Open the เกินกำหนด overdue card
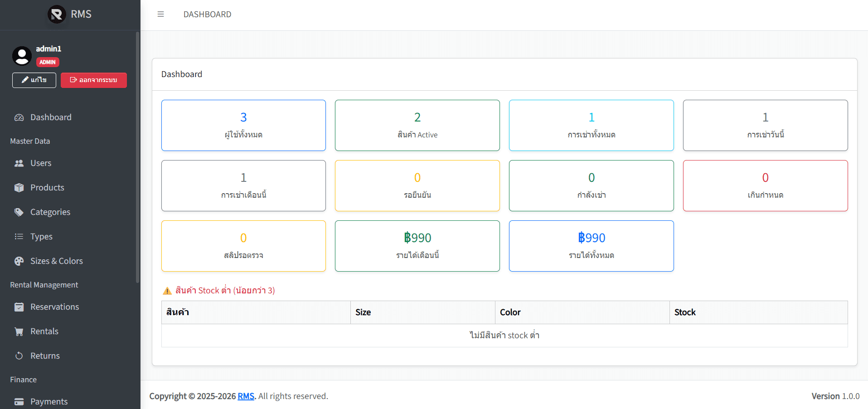868x409 pixels. [766, 186]
